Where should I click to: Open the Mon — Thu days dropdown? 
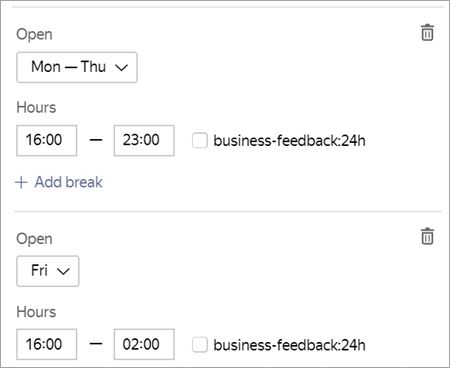[77, 67]
